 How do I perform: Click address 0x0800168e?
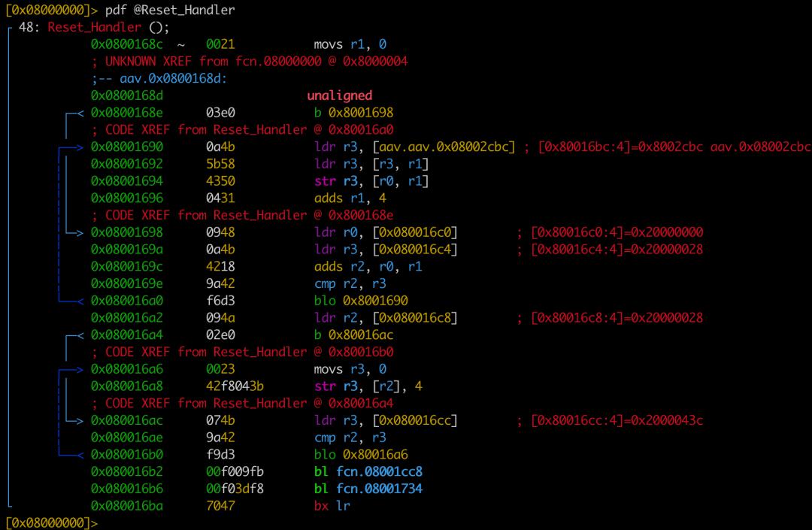(126, 112)
